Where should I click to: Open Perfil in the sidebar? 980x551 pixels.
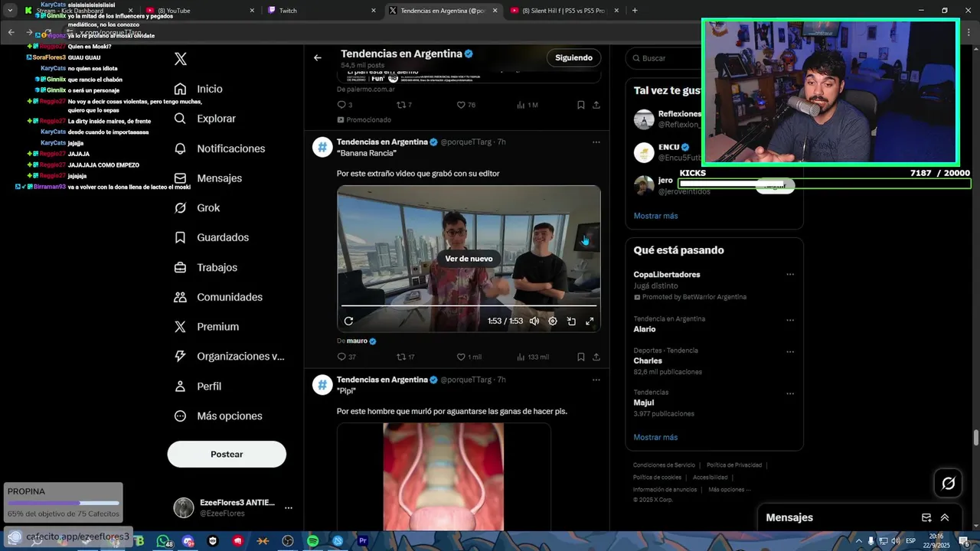tap(198, 386)
